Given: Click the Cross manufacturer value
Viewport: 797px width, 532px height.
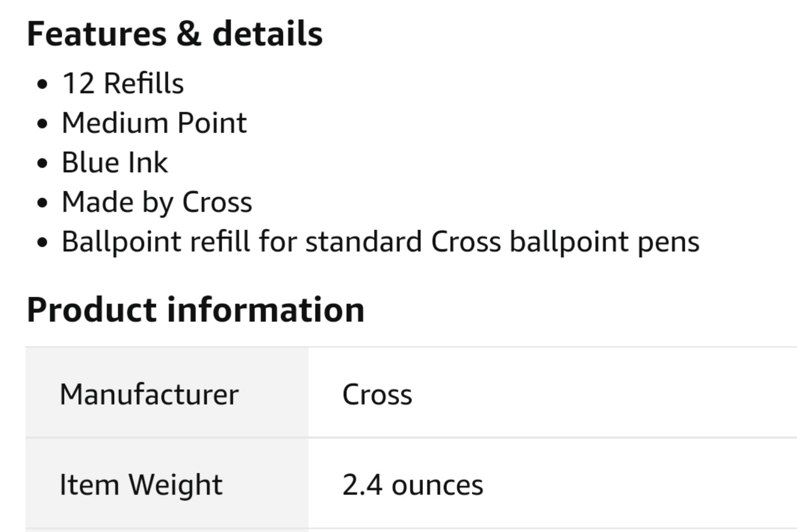Looking at the screenshot, I should point(377,395).
